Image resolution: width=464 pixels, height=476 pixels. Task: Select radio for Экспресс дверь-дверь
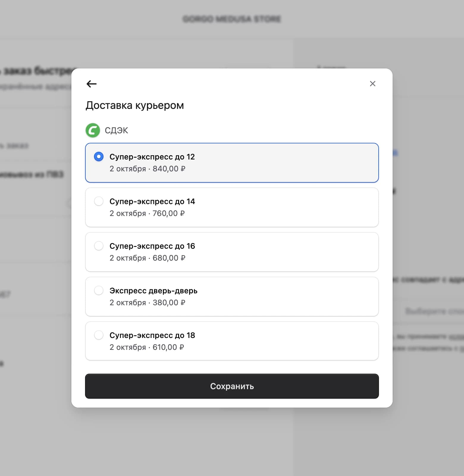(99, 290)
